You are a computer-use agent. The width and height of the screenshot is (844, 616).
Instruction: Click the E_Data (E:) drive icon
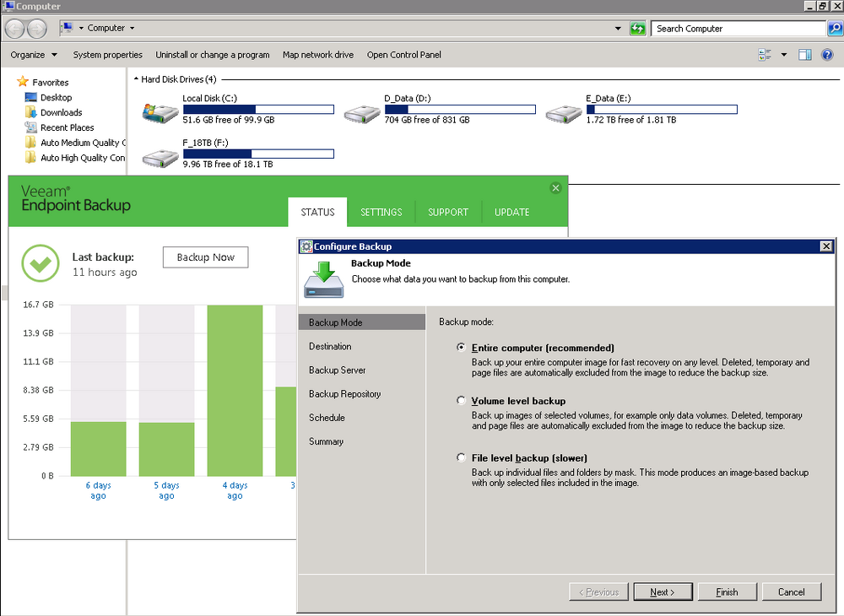tap(564, 114)
